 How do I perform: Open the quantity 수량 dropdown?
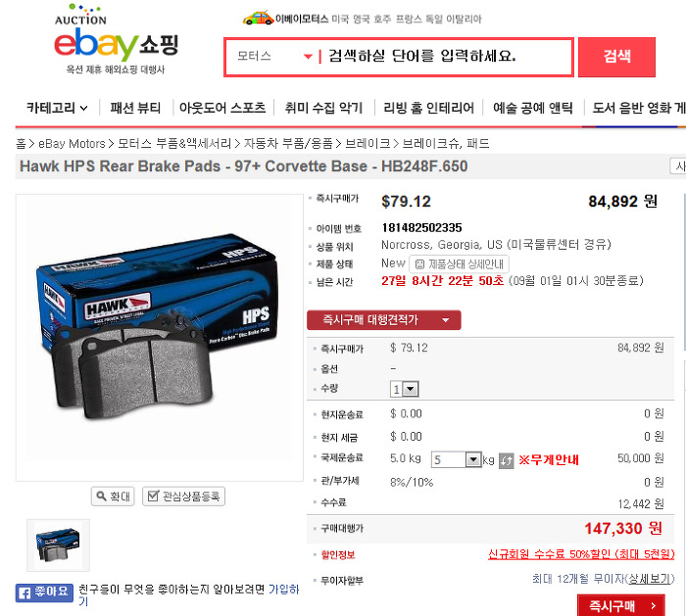[404, 389]
